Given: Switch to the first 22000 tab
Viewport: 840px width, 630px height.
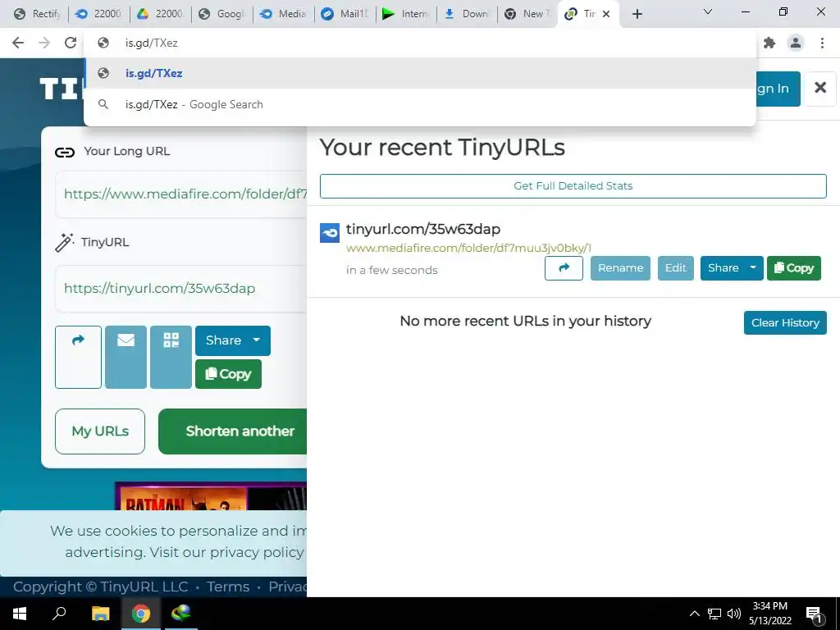Looking at the screenshot, I should click(x=98, y=14).
